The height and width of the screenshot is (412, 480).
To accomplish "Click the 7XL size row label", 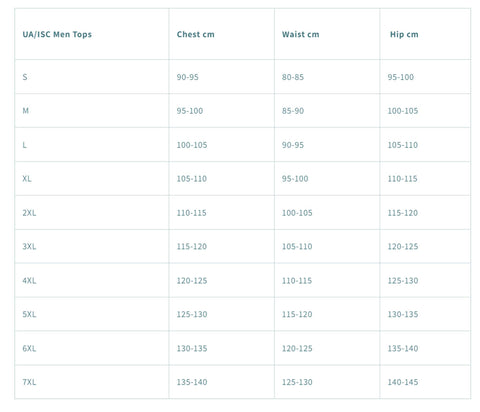I will (x=29, y=382).
